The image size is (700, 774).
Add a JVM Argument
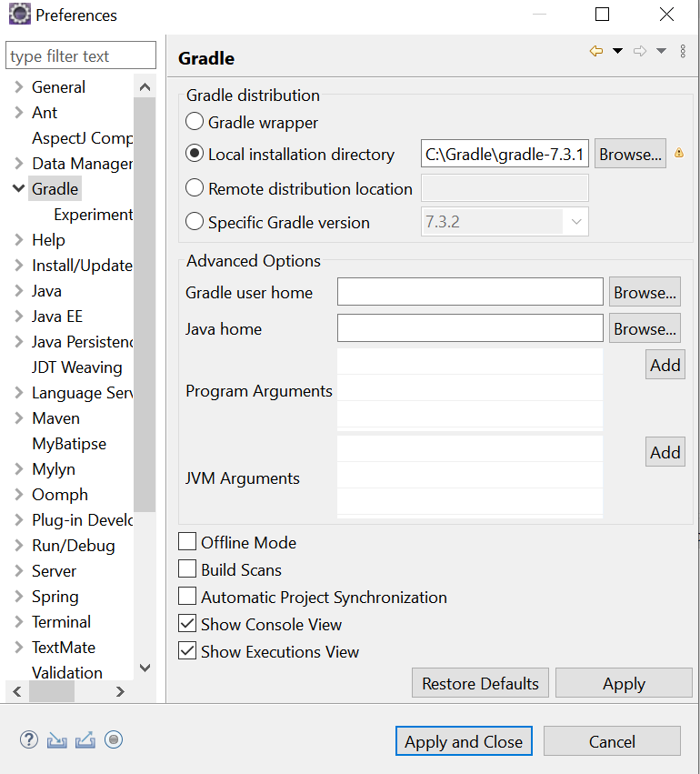click(665, 452)
